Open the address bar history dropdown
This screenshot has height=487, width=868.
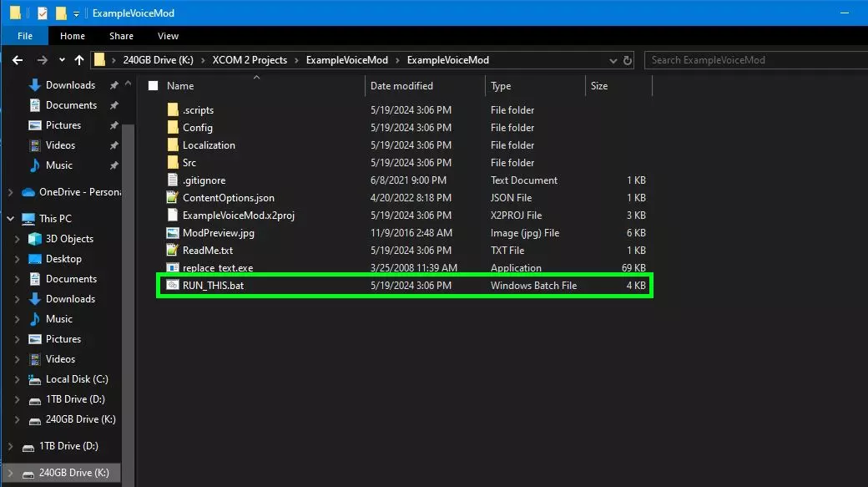(613, 60)
